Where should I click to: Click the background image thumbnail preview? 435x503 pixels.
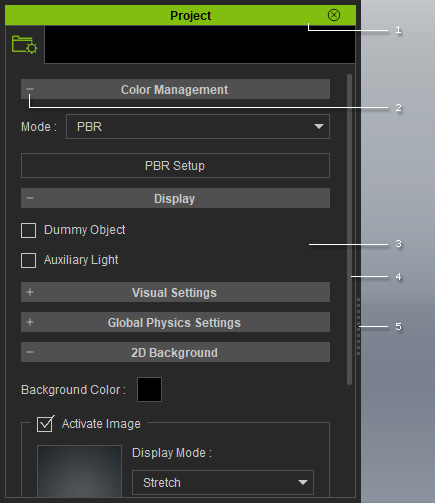point(79,471)
